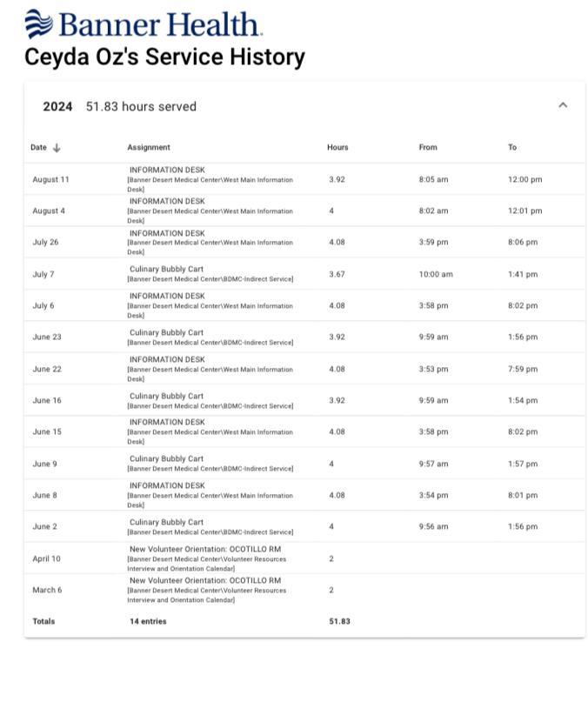Collapse the 2024 service history section
Image resolution: width=588 pixels, height=715 pixels.
pos(563,105)
